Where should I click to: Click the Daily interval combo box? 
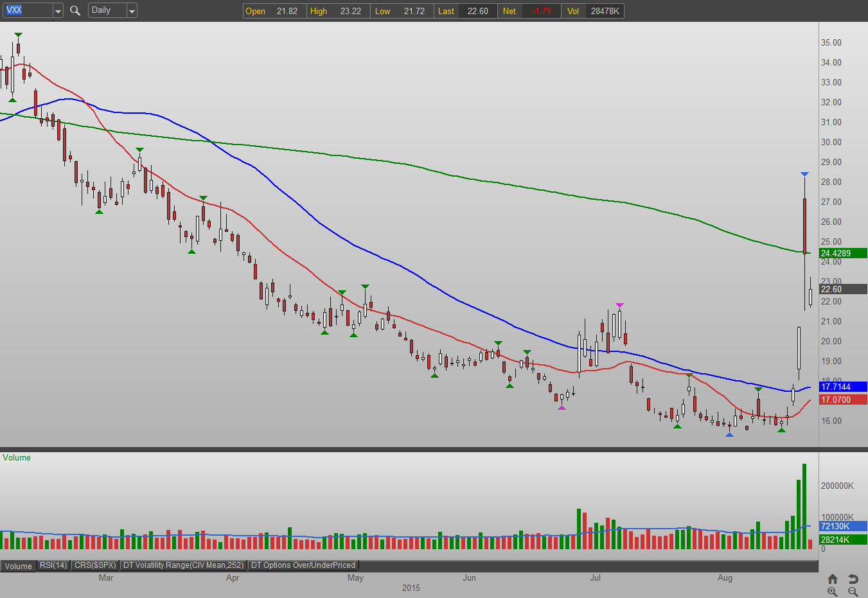coord(107,11)
